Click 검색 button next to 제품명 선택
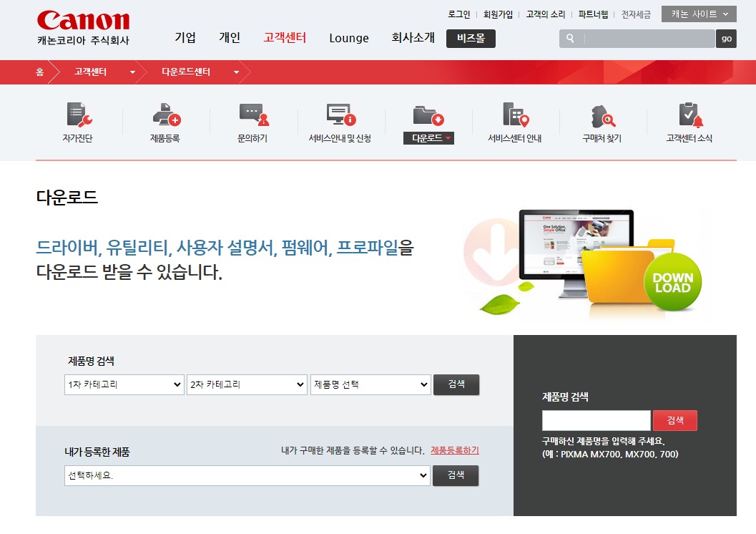The height and width of the screenshot is (534, 756). point(456,384)
